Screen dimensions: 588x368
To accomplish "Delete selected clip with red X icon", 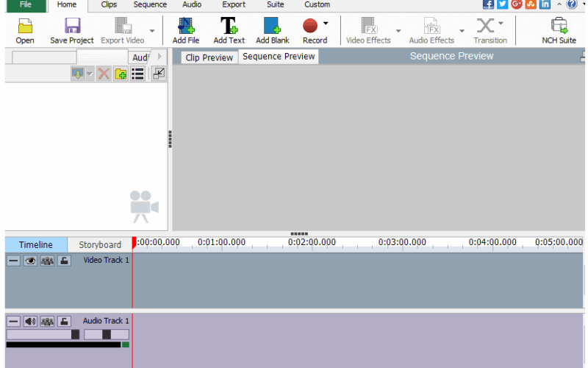I will (x=104, y=73).
